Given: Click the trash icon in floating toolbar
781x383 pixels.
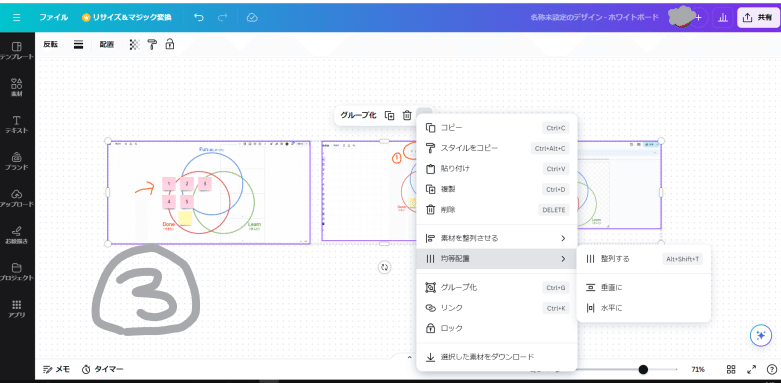Looking at the screenshot, I should point(407,115).
